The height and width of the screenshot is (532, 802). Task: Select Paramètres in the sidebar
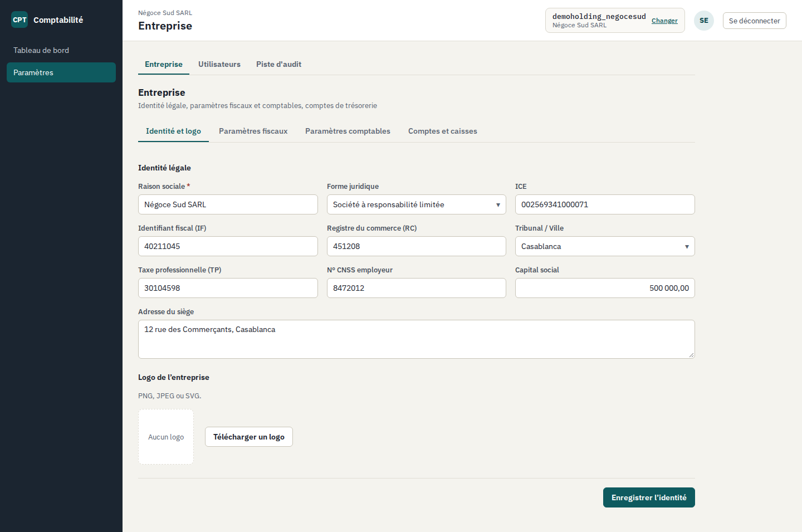pyautogui.click(x=61, y=72)
